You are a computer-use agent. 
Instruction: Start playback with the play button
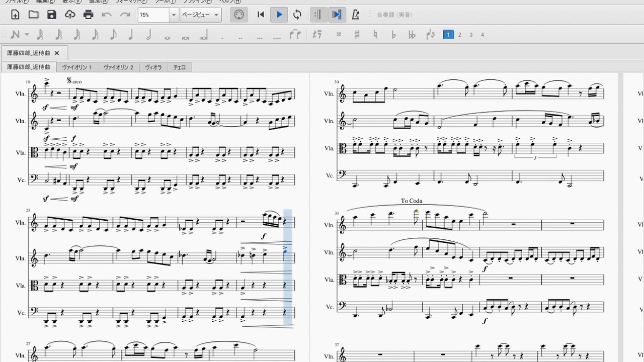(x=279, y=15)
